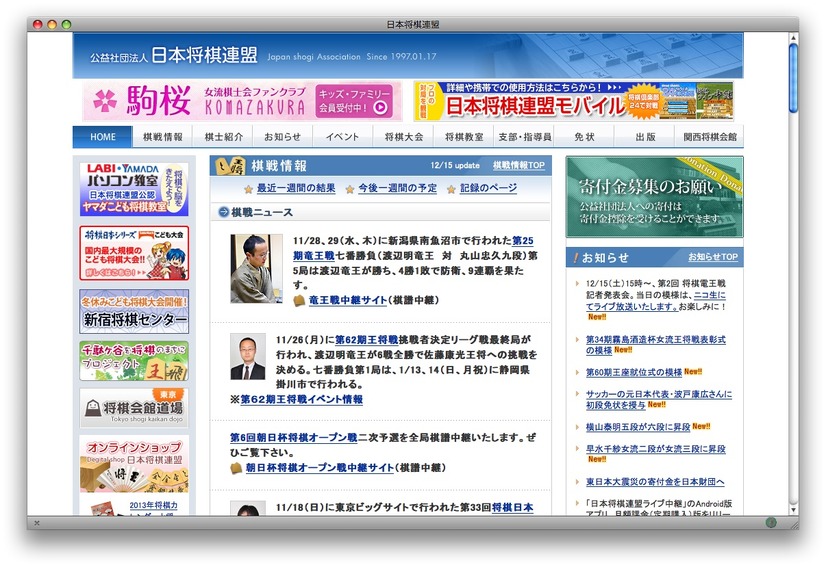Open 竜王戦中継サイト link

[x=348, y=300]
